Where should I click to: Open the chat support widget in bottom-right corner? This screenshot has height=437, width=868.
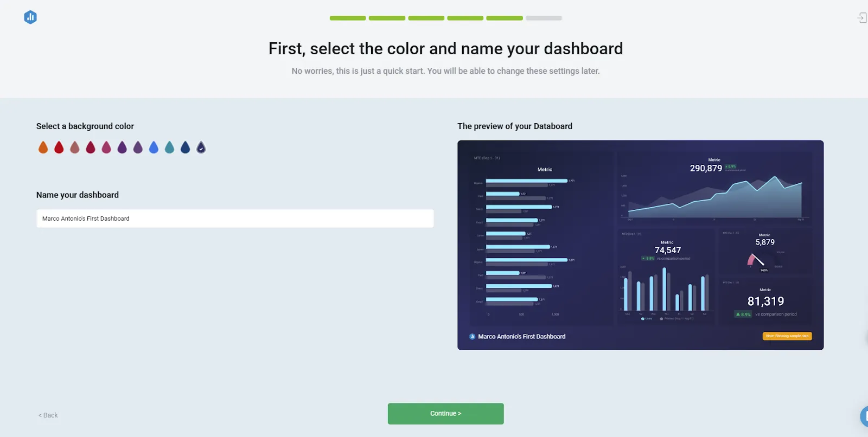coord(864,416)
